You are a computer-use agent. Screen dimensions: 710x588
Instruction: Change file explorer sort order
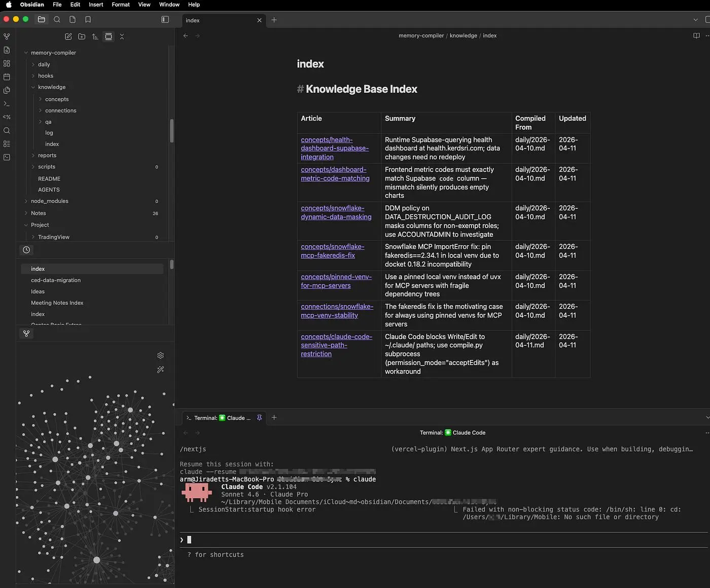coord(95,36)
